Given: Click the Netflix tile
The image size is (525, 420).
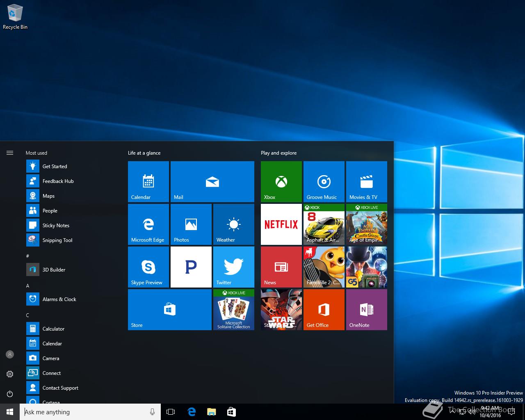Looking at the screenshot, I should [281, 224].
